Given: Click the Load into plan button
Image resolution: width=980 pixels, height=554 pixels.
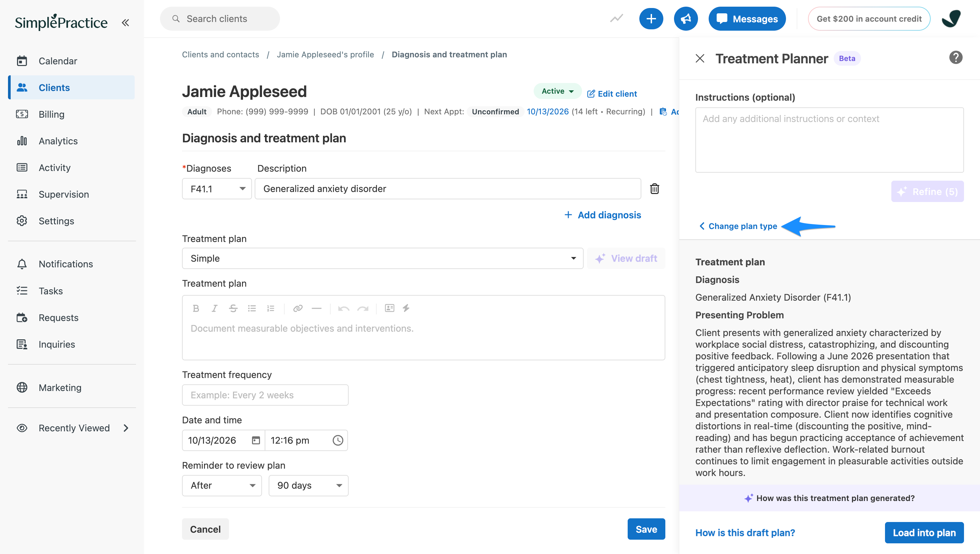Looking at the screenshot, I should [x=924, y=533].
